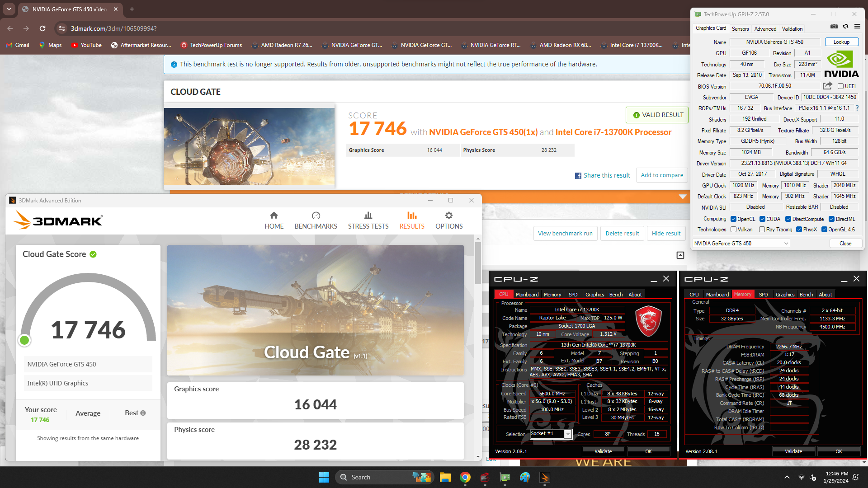This screenshot has width=868, height=488.
Task: Open the browser tab list chevron
Action: coord(9,9)
